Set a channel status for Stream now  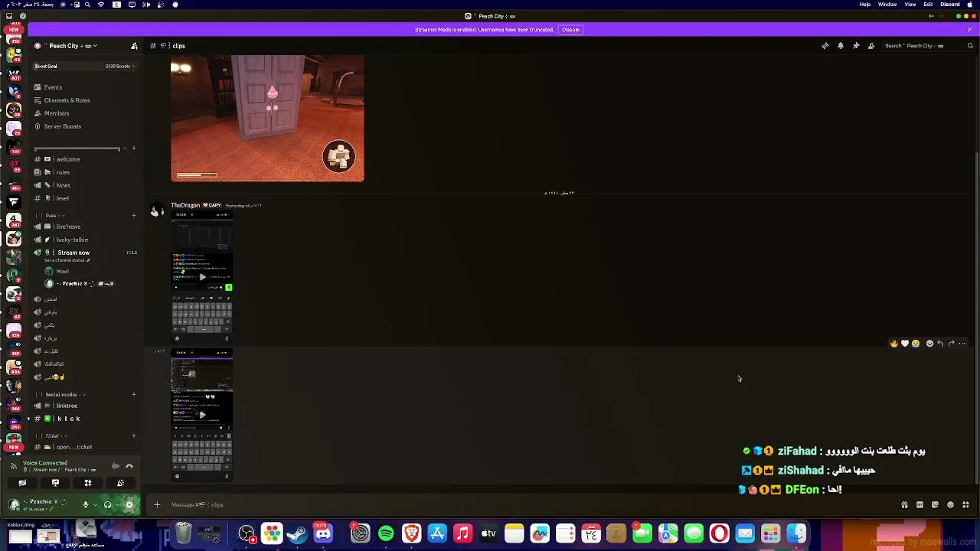(x=67, y=260)
